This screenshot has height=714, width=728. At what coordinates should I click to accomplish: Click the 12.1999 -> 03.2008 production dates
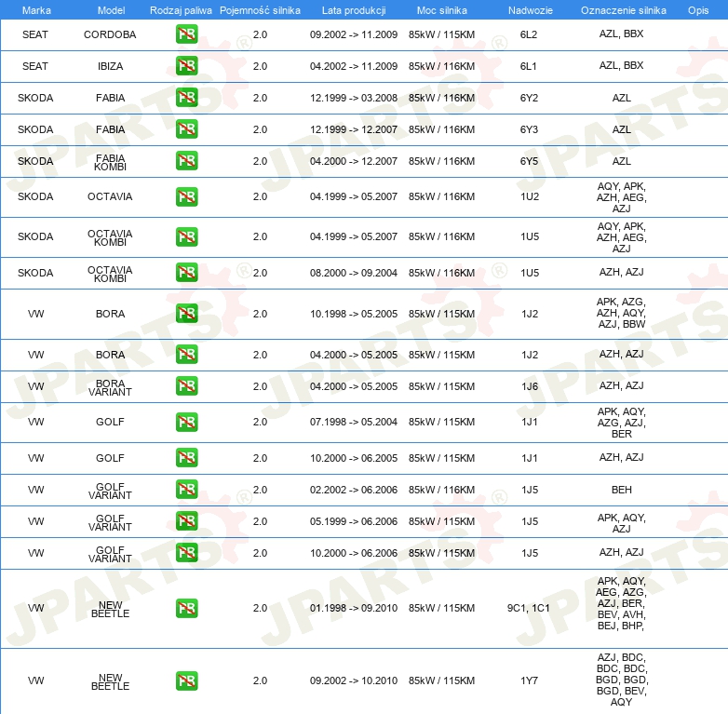click(x=354, y=98)
